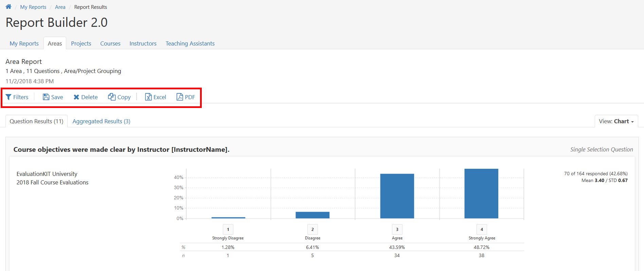Open the View: Chart dropdown
Screen dimensions: 644x271
coord(616,121)
